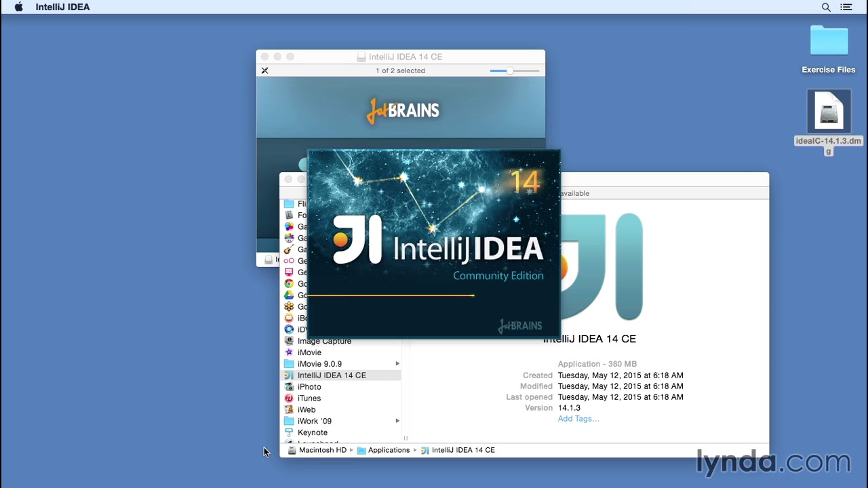The width and height of the screenshot is (868, 488).
Task: Click the JetBrains logo in disk image window
Action: (x=403, y=110)
